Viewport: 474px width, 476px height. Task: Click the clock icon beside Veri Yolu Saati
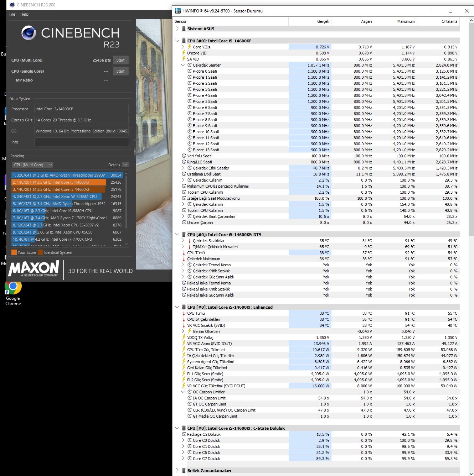click(184, 156)
